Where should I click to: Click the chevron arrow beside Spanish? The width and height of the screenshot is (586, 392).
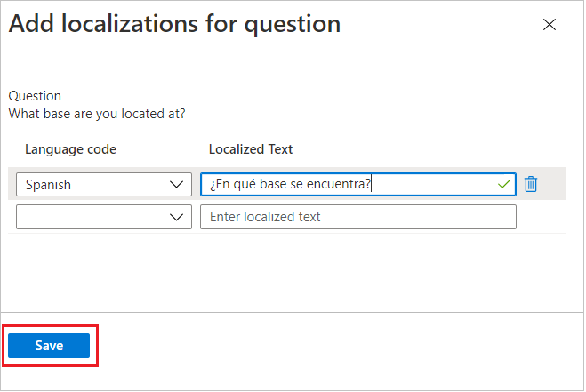(176, 185)
